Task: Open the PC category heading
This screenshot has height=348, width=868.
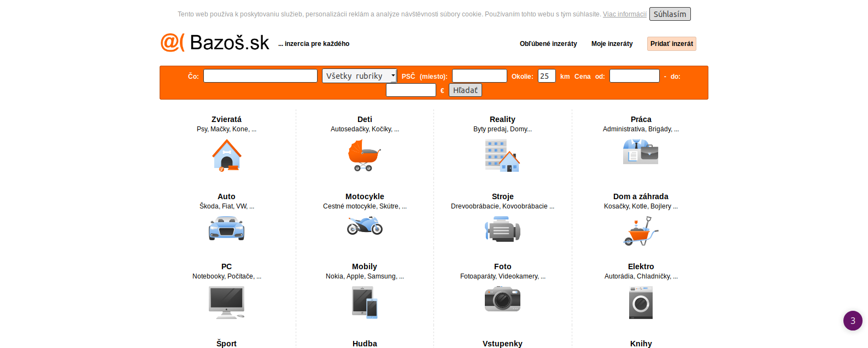Action: (226, 266)
